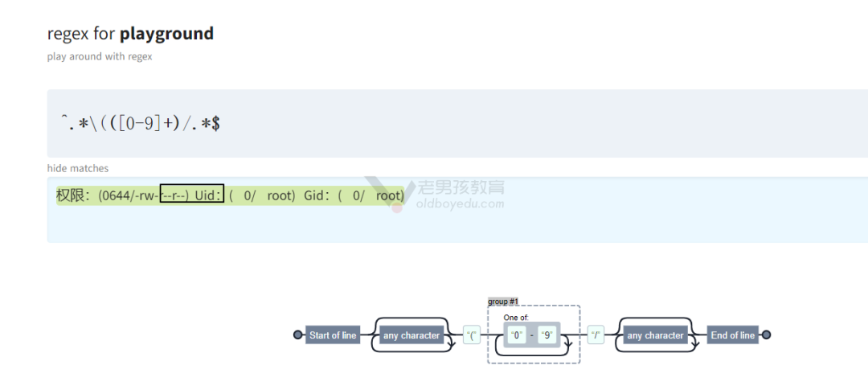
Task: Click the "(" literal diagram node
Action: click(472, 335)
